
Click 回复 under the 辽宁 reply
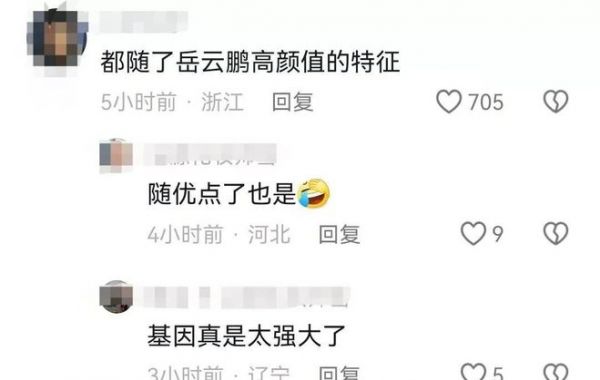[339, 372]
